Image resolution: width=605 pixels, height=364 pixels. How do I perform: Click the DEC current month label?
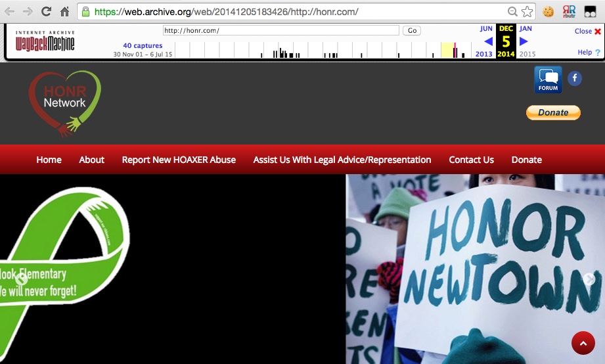[x=506, y=28]
